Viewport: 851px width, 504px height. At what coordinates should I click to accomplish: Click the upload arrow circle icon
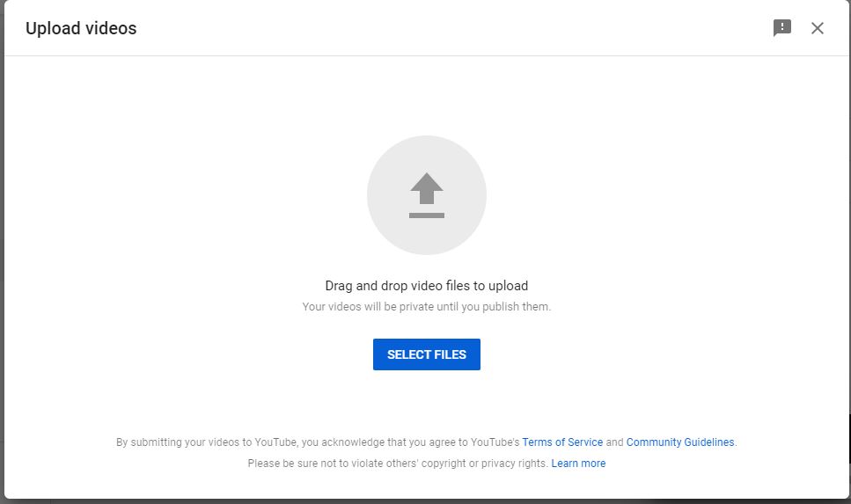[427, 195]
